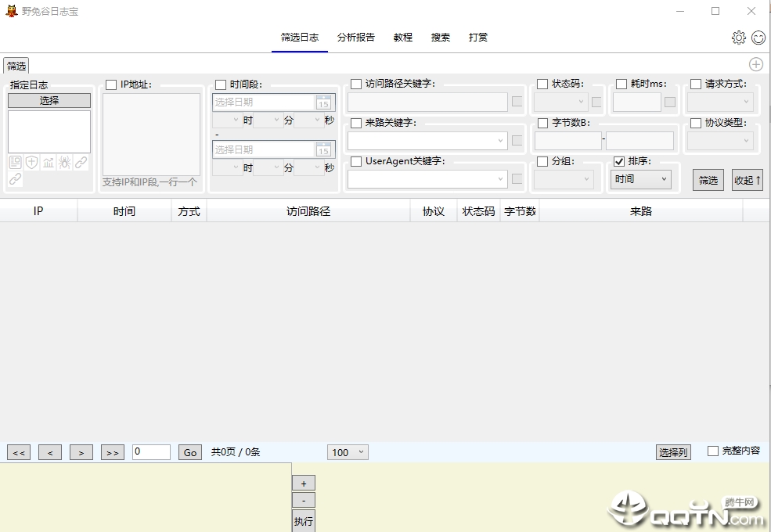
Task: Go to last page with >> button
Action: (x=113, y=452)
